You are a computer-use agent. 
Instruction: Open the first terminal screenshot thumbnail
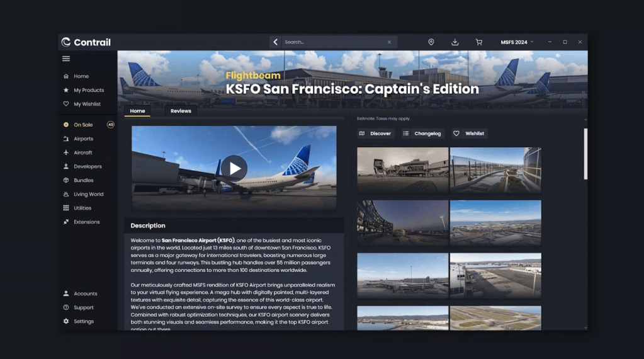(x=402, y=170)
